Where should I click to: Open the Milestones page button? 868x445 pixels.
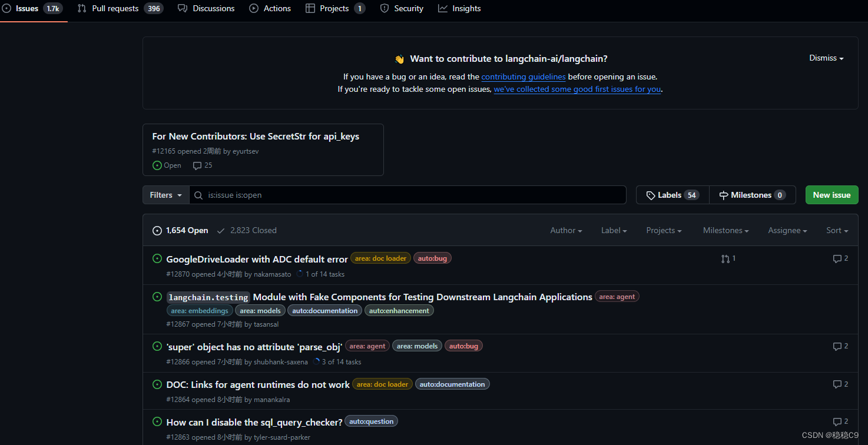(x=753, y=195)
